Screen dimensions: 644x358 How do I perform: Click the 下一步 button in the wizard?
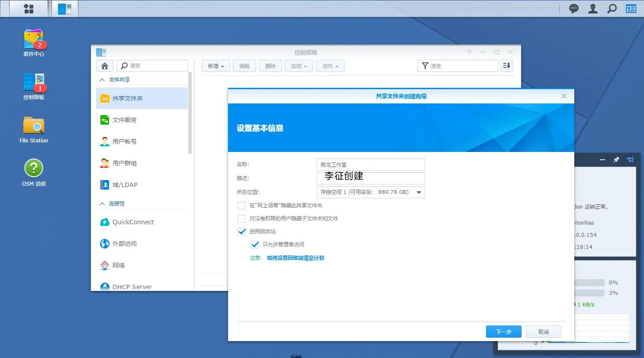tap(503, 331)
